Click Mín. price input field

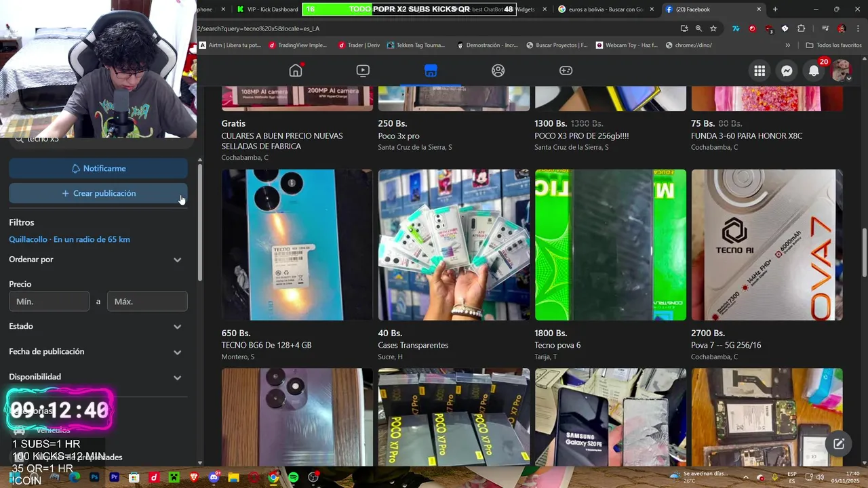click(49, 302)
